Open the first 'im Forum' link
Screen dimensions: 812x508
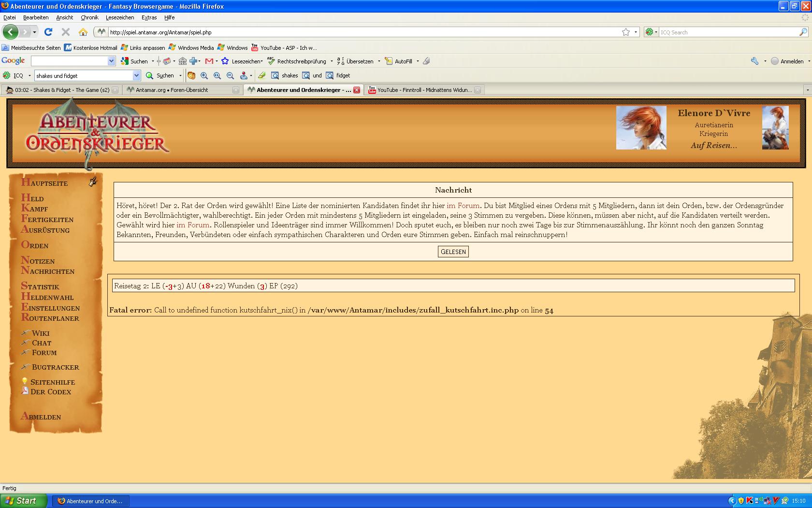(x=463, y=206)
